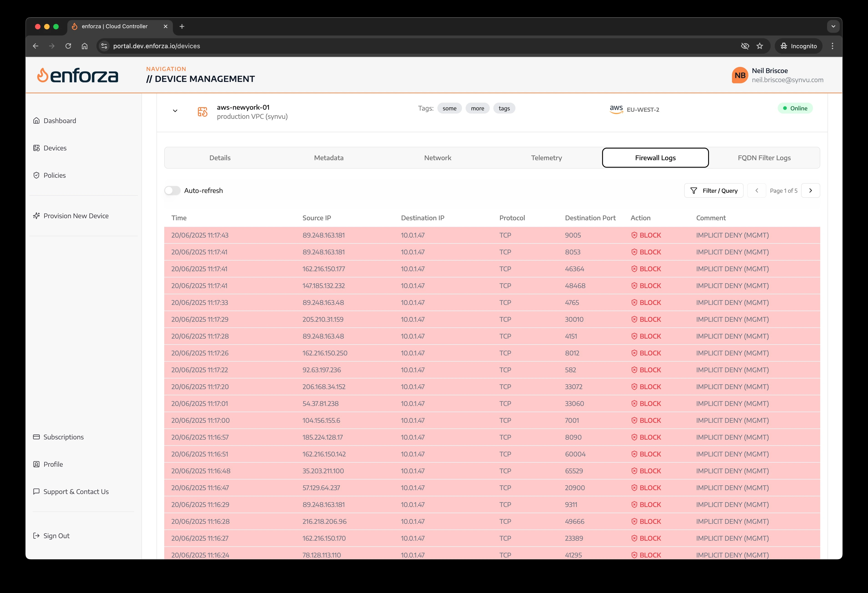Open Profile via its sidebar icon
This screenshot has height=593, width=868.
[x=36, y=464]
